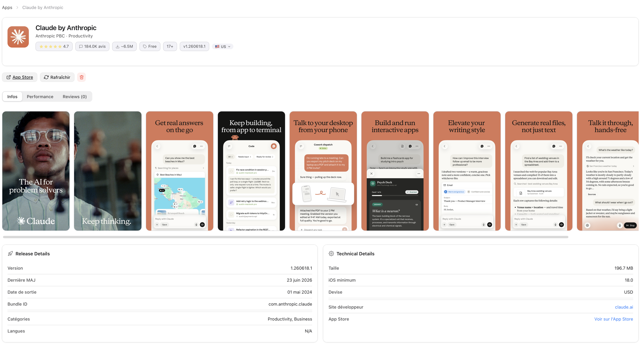
Task: Click the Claude app icon
Action: [18, 37]
